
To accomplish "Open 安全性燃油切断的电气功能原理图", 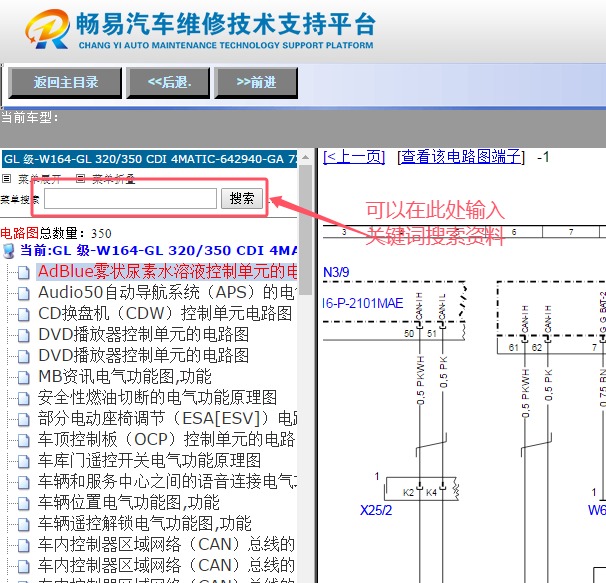I will (157, 397).
